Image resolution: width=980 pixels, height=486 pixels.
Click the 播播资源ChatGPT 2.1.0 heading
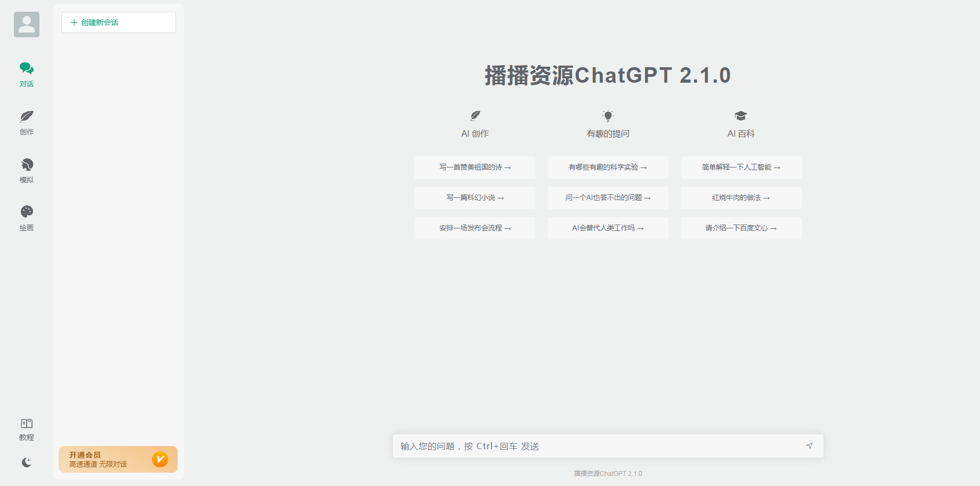[x=608, y=75]
